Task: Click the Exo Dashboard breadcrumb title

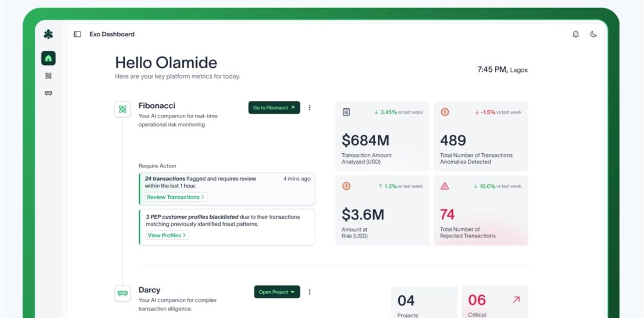Action: pyautogui.click(x=112, y=34)
